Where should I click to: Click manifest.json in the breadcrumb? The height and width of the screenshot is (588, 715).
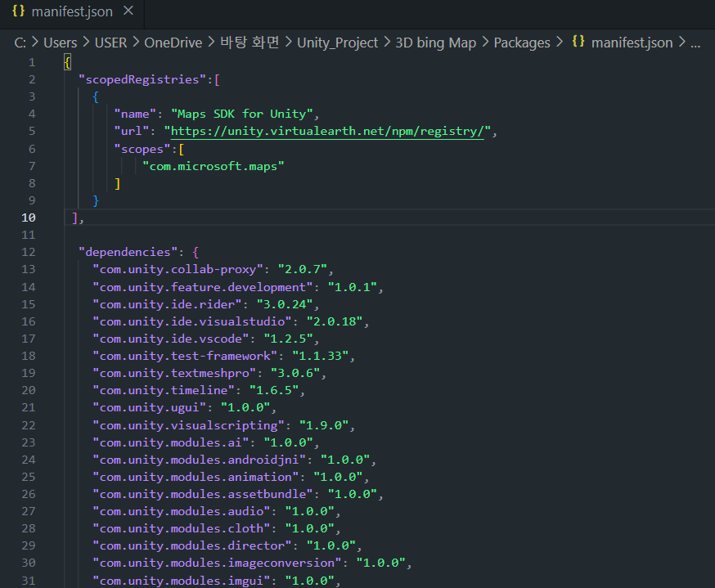click(x=632, y=43)
